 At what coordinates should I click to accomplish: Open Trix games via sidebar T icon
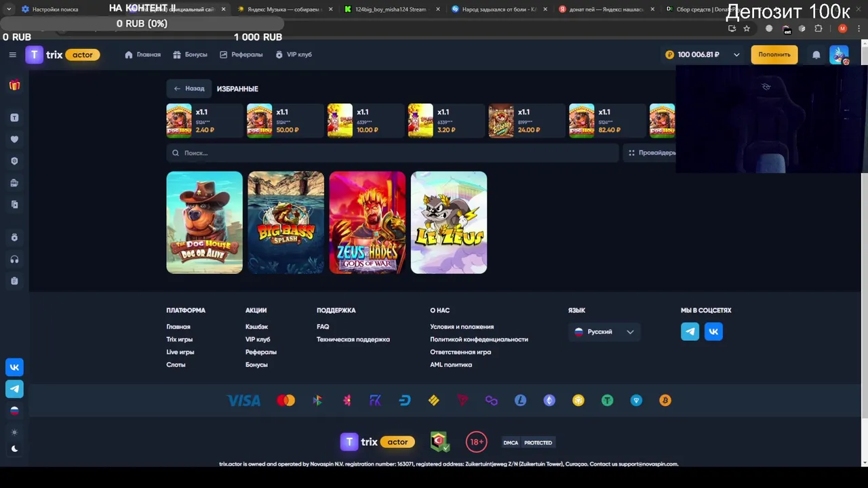pos(14,118)
